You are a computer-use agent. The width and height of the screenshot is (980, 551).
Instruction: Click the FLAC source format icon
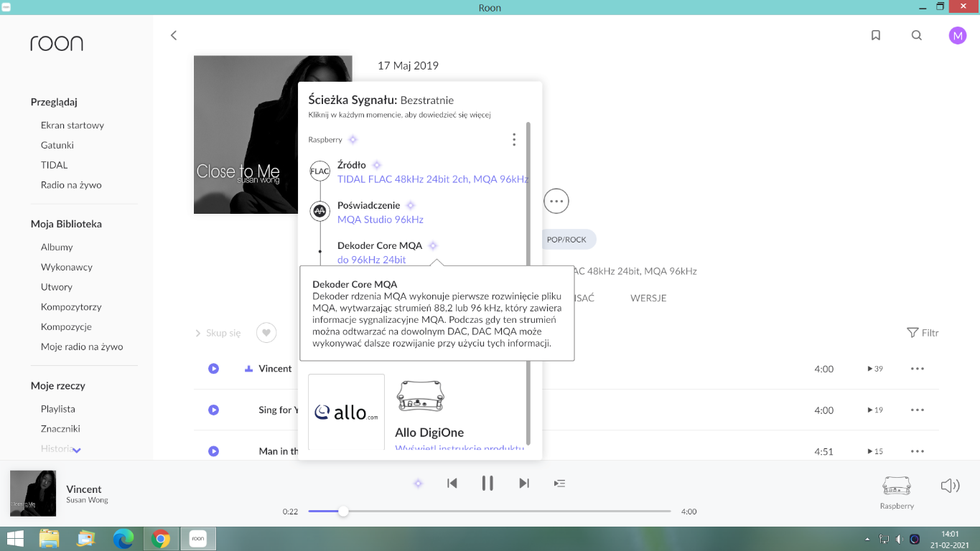(319, 171)
